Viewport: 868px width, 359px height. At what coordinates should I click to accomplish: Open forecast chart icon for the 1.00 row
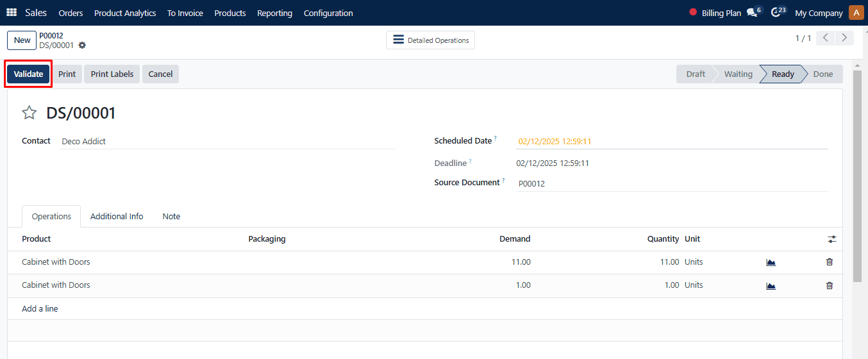[x=771, y=285]
